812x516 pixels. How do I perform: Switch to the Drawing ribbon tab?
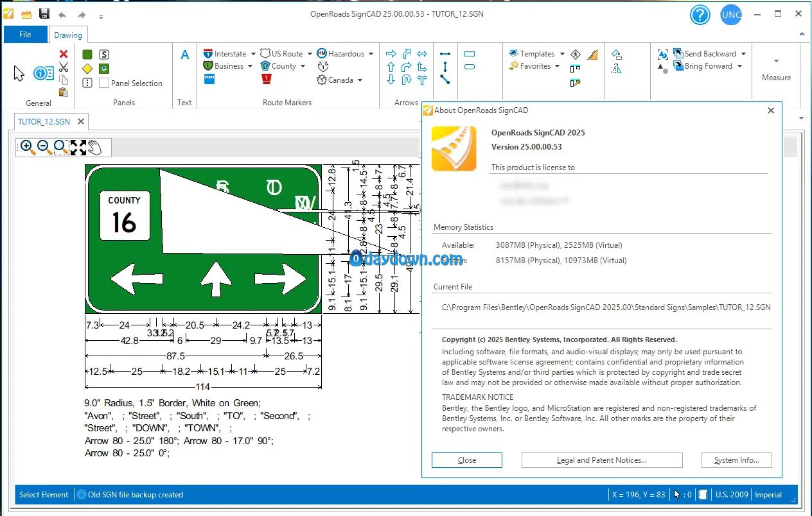68,35
